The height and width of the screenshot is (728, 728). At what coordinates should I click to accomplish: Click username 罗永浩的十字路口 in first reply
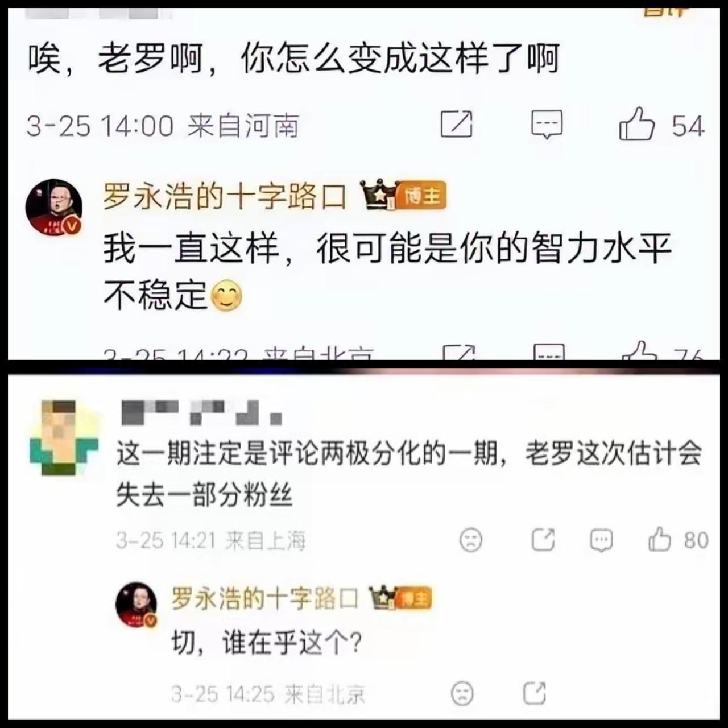click(x=225, y=197)
